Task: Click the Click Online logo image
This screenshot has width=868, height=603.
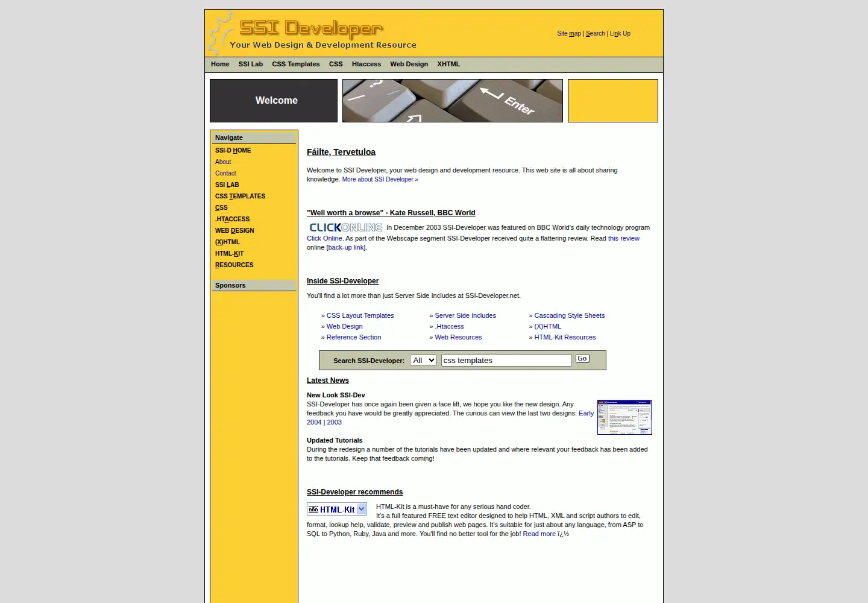Action: 346,227
